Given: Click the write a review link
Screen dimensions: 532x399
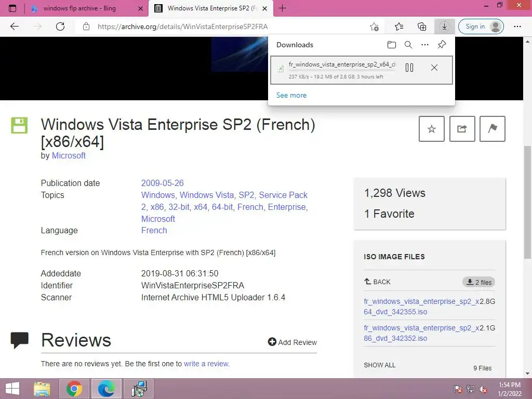Looking at the screenshot, I should (x=206, y=364).
